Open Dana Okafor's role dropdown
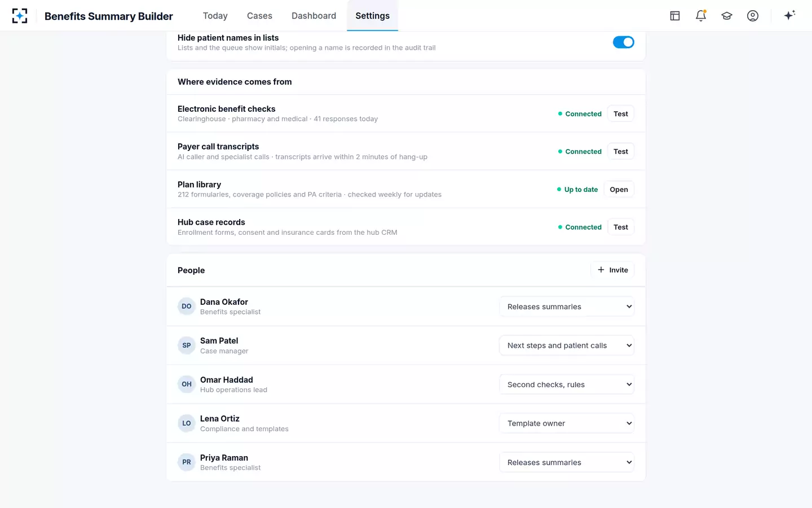This screenshot has height=508, width=812. click(x=567, y=306)
